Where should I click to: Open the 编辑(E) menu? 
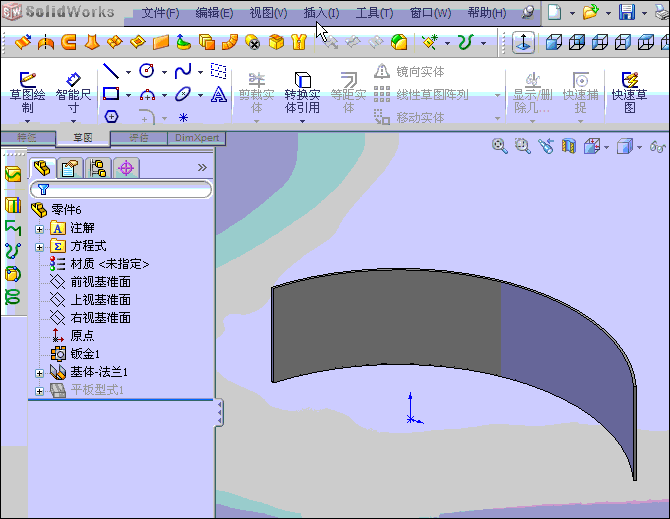(x=214, y=13)
